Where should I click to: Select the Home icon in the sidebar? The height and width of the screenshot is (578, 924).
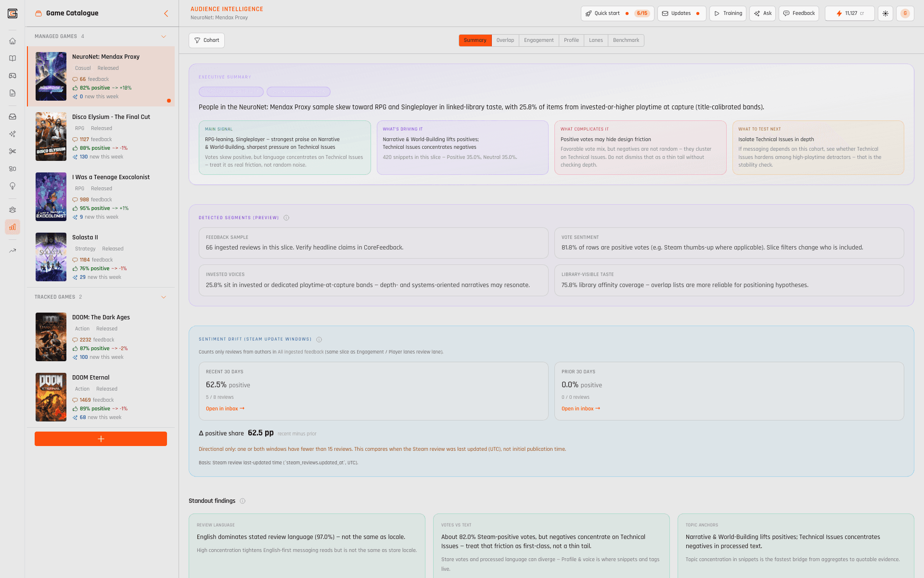13,41
